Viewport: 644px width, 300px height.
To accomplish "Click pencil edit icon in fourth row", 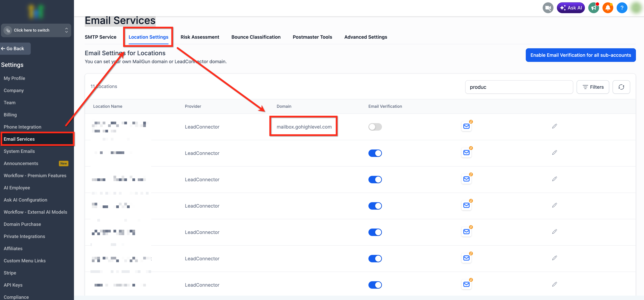I will point(555,205).
